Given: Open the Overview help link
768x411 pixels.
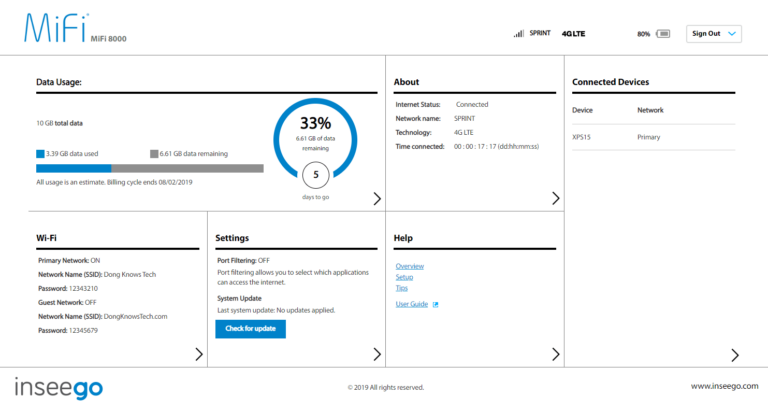Looking at the screenshot, I should (x=410, y=266).
